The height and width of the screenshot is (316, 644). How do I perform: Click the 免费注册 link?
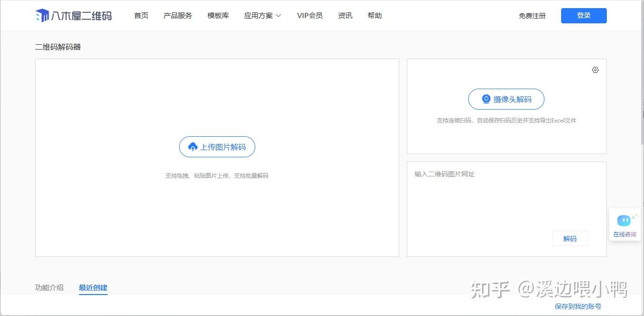(x=532, y=16)
